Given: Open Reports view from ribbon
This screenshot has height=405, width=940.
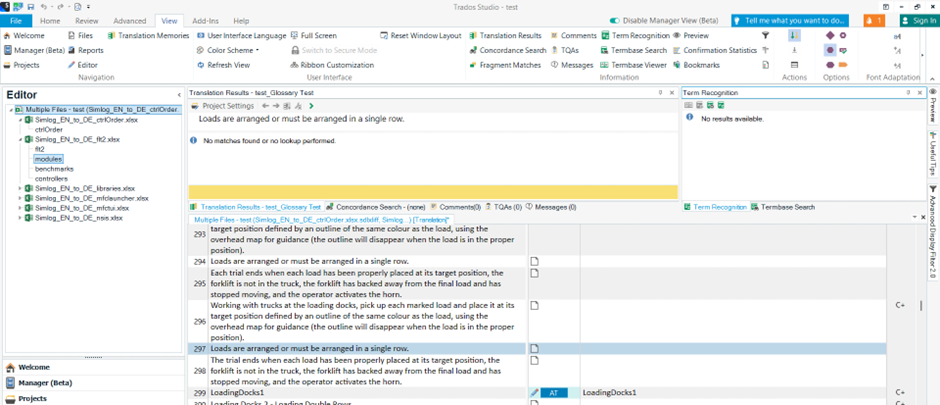Looking at the screenshot, I should click(86, 50).
